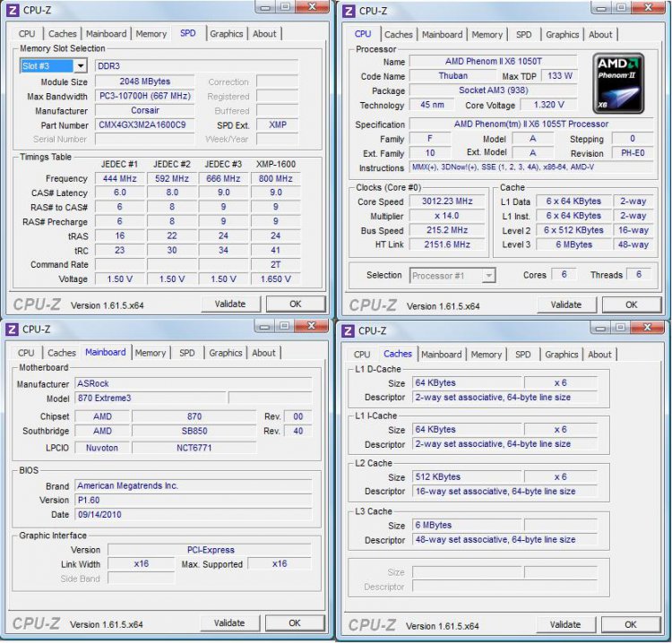Click the XMP-1600 voltage 1.650 V cell
Image resolution: width=672 pixels, height=643 pixels.
tap(276, 279)
